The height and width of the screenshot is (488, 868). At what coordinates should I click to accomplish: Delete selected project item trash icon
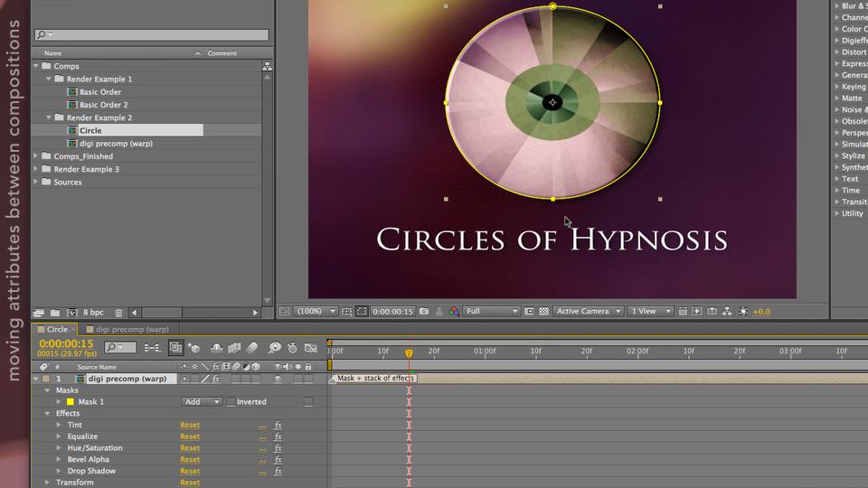click(x=118, y=313)
